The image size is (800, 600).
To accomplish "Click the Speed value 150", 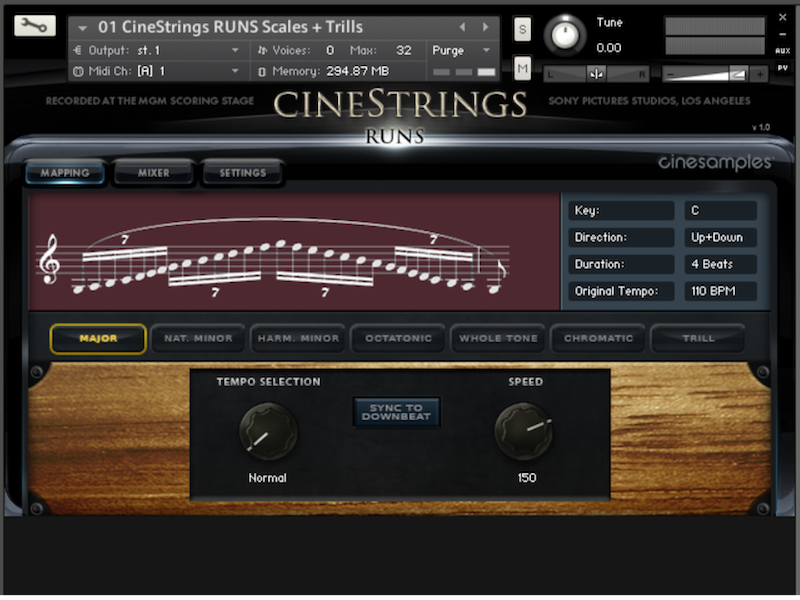I will pos(527,478).
